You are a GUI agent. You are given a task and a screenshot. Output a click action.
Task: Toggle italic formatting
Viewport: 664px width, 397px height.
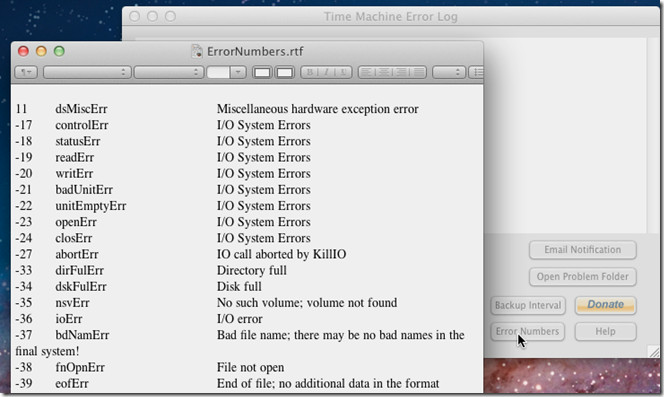[326, 72]
